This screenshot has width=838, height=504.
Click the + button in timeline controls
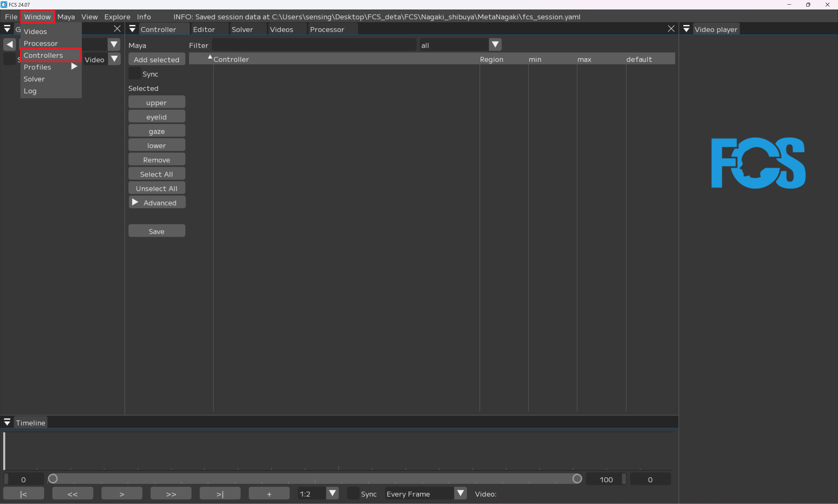(269, 494)
